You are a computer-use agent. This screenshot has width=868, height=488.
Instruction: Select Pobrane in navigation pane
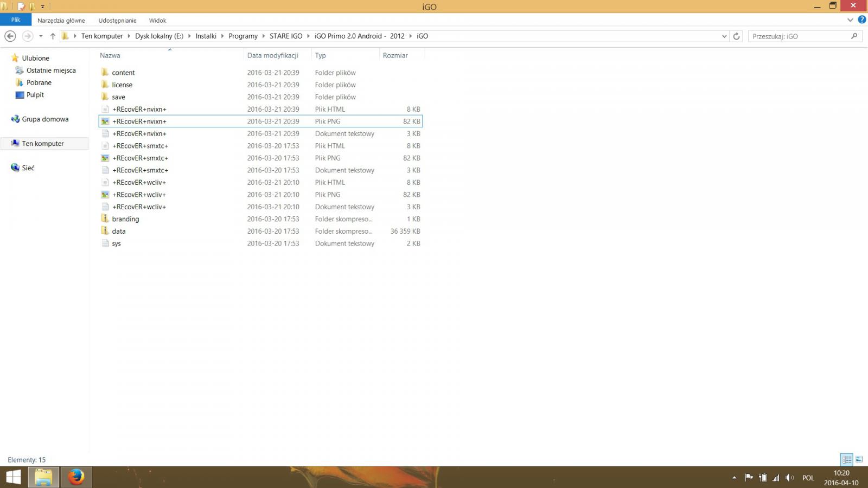[39, 82]
